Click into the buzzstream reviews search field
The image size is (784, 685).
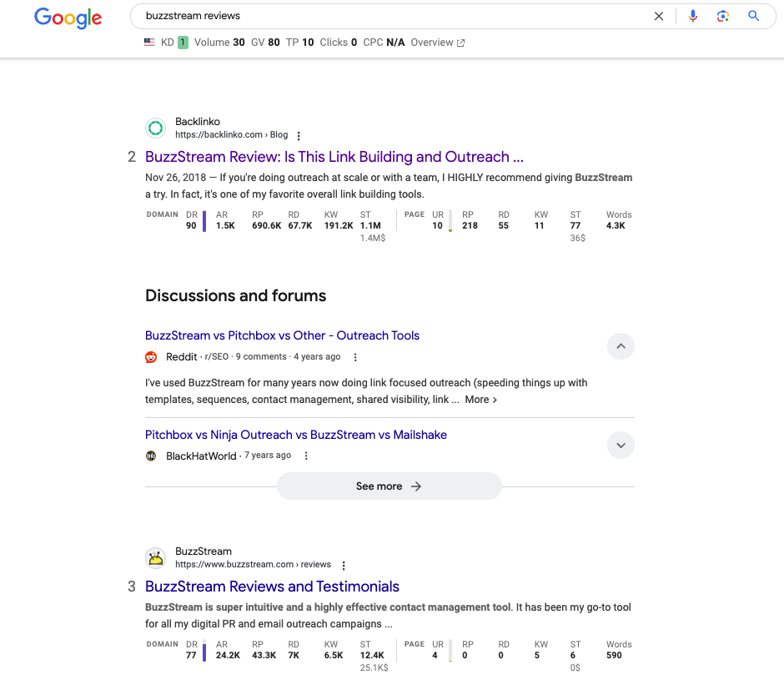tap(392, 16)
